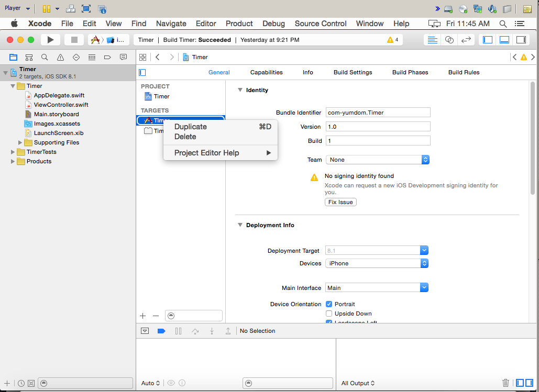This screenshot has height=392, width=539.
Task: Clear the console with trash icon
Action: coord(505,383)
